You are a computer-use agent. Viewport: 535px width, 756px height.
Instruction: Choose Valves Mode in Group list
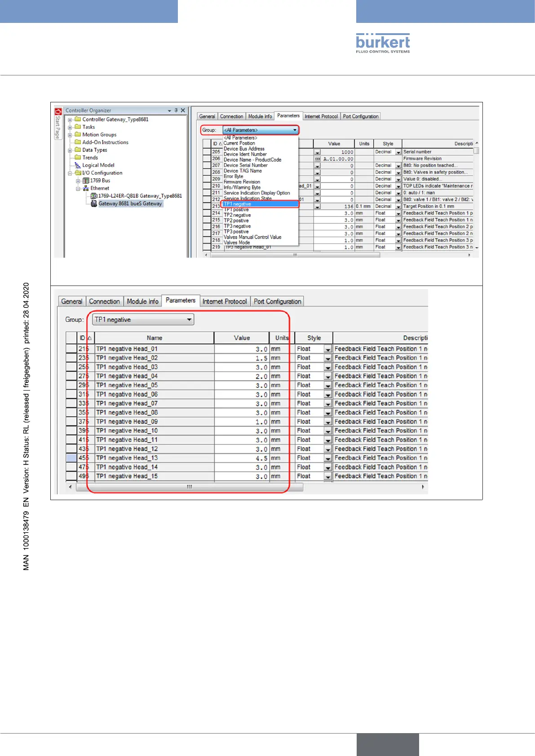click(237, 242)
